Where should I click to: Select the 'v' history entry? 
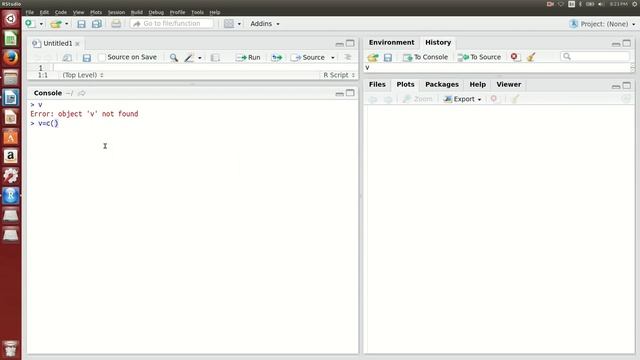[497, 68]
